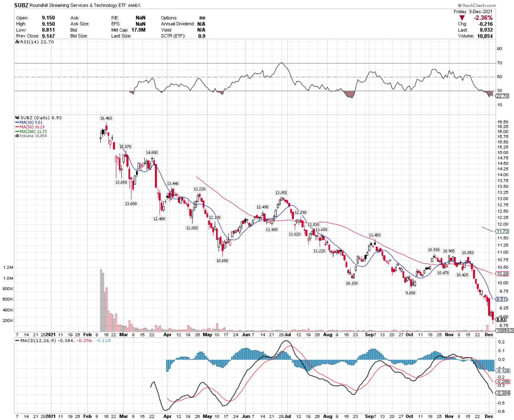The image size is (514, 420).
Task: Click the Friday 3-Dec-2021 date
Action: click(473, 12)
